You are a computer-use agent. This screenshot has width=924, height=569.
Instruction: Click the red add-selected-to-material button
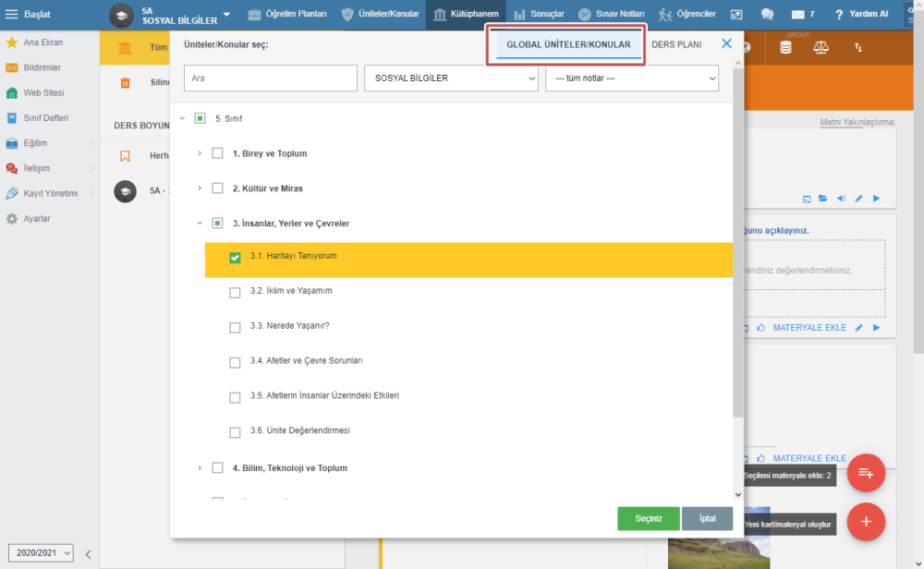pyautogui.click(x=866, y=473)
